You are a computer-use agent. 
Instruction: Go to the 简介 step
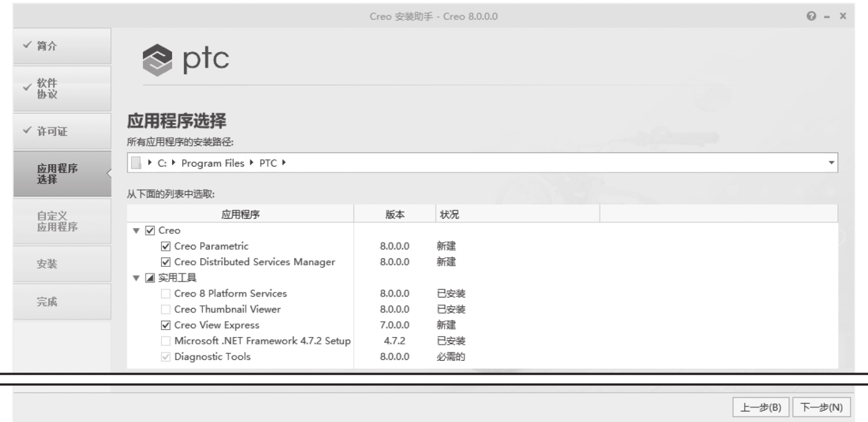pos(62,46)
